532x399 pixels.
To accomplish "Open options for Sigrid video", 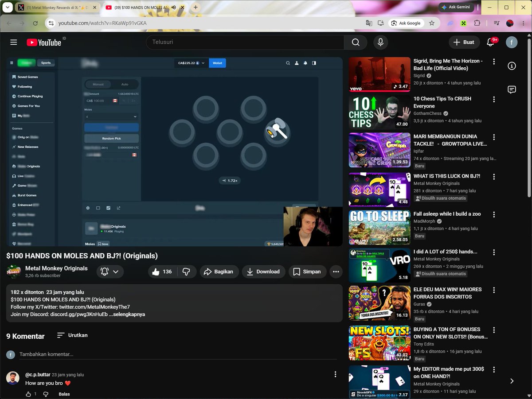I will [494, 61].
